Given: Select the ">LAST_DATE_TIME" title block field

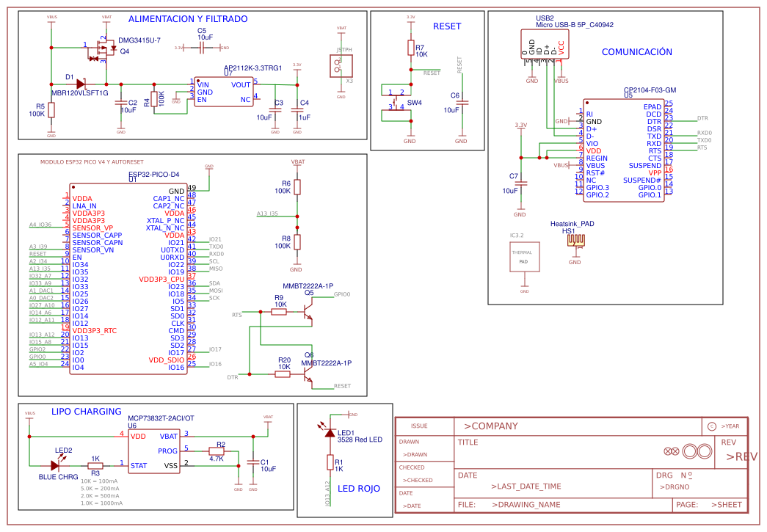Looking at the screenshot, I should 526,486.
